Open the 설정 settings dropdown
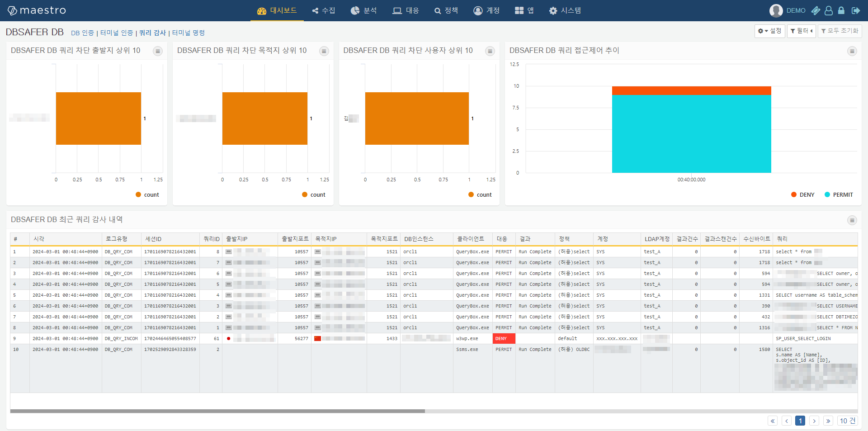The image size is (868, 431). pos(769,31)
